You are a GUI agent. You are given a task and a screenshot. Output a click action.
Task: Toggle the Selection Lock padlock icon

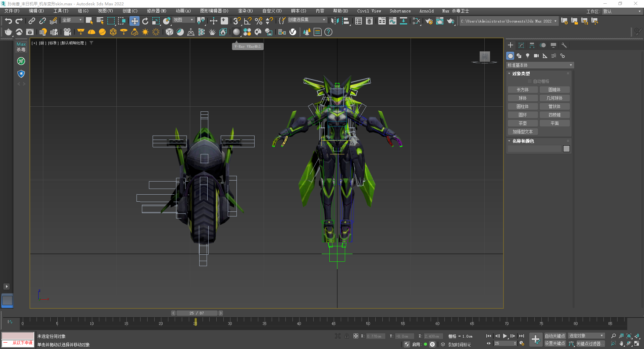click(x=347, y=336)
